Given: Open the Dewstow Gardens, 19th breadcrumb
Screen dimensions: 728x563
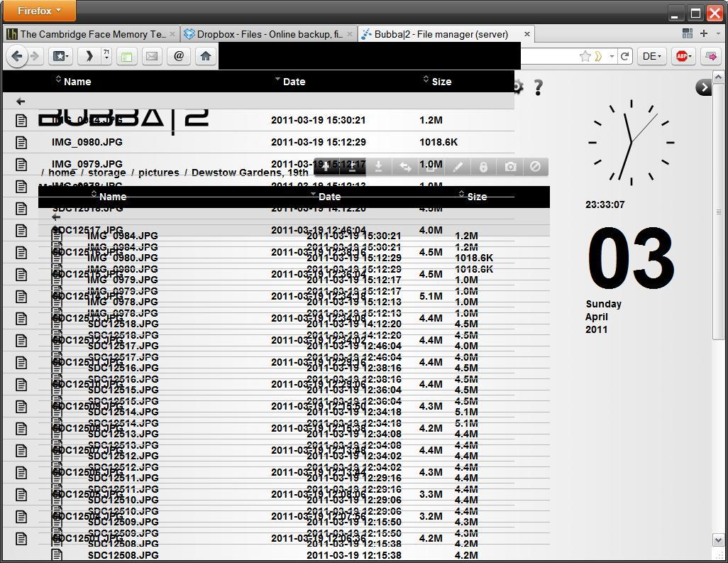Looking at the screenshot, I should (250, 173).
